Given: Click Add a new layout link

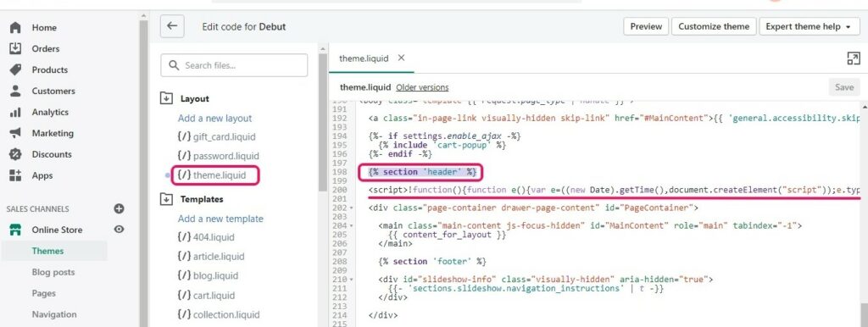Looking at the screenshot, I should 214,119.
